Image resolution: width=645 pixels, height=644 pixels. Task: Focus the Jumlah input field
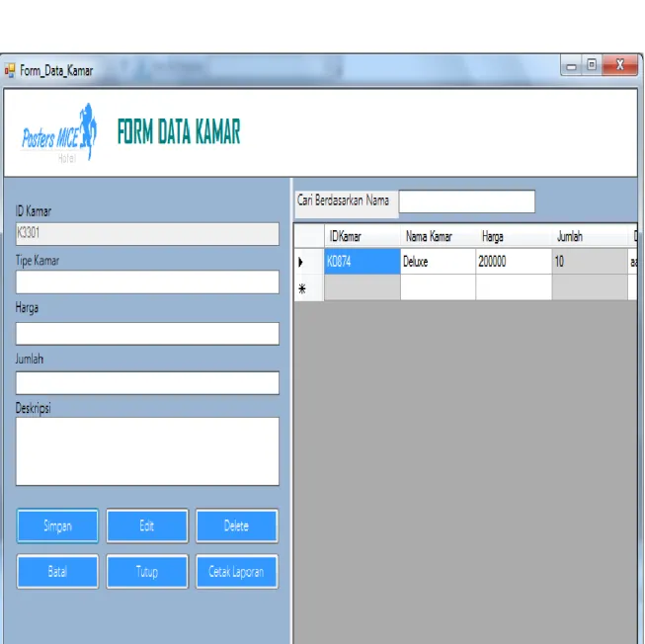tap(147, 383)
